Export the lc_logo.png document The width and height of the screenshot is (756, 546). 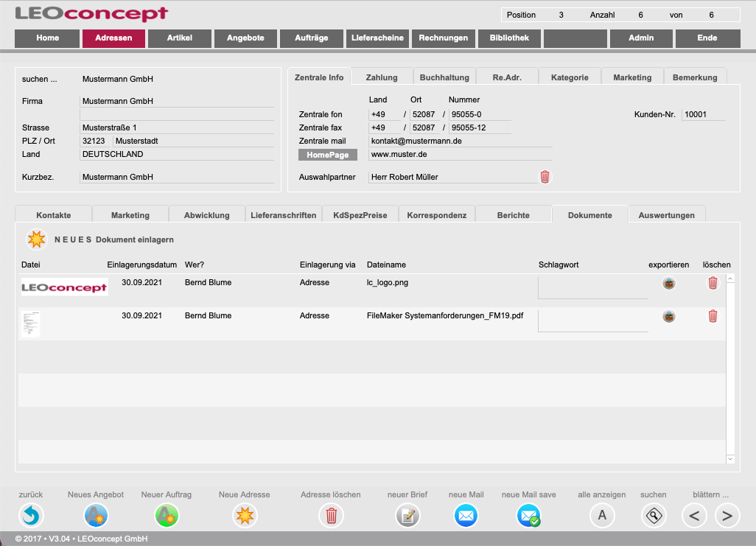point(669,283)
